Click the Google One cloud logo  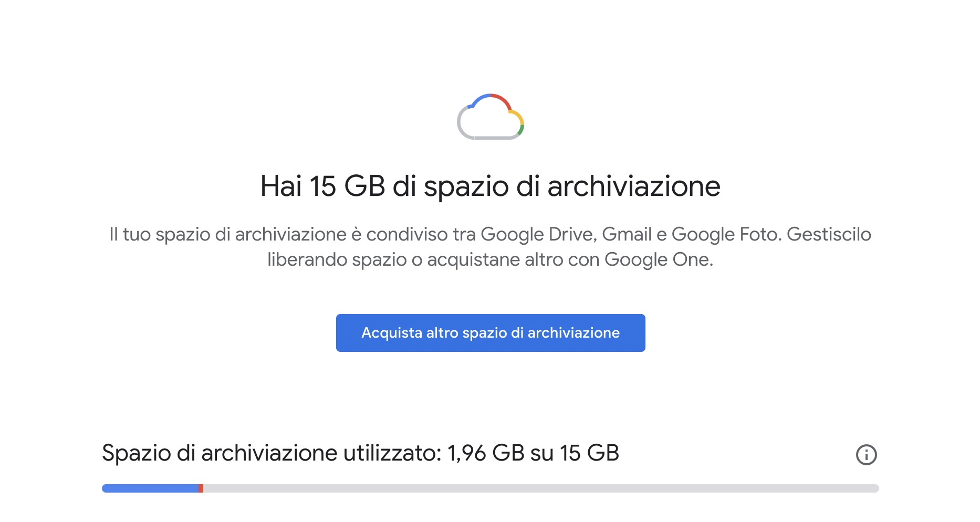(x=491, y=117)
